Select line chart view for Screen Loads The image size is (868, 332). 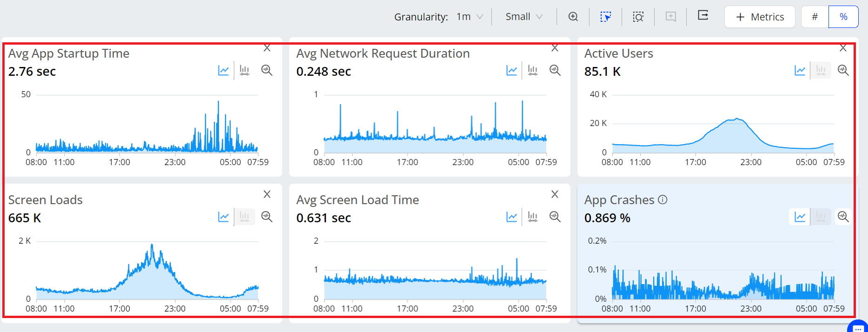223,217
